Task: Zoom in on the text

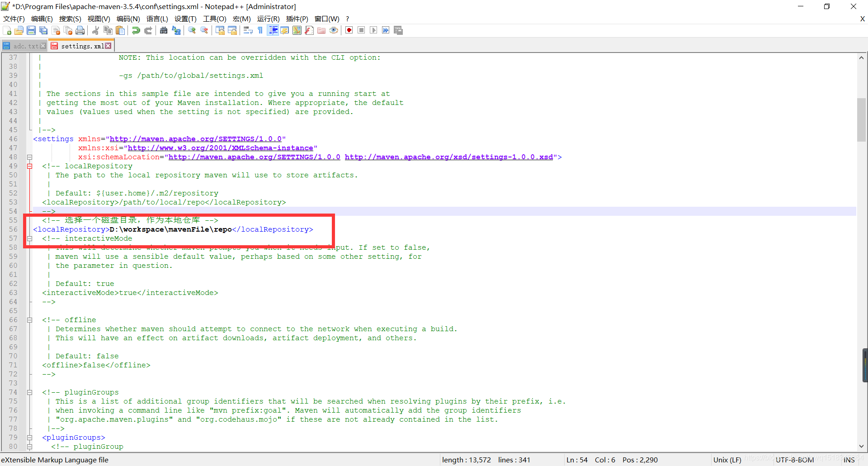Action: (x=192, y=30)
